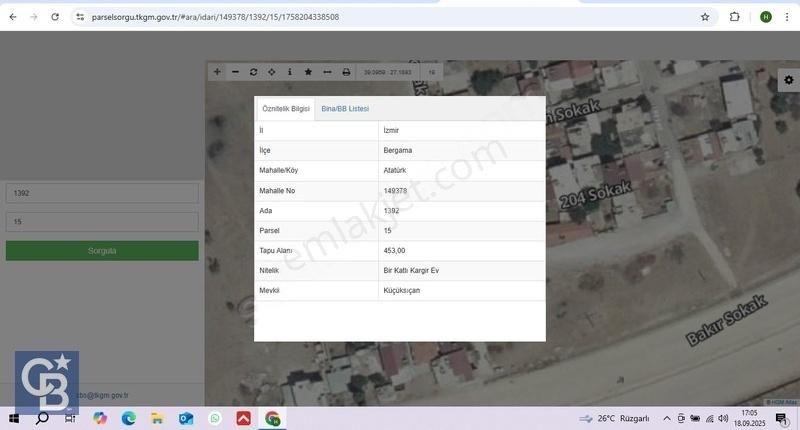
Task: Select Bir Katlı Kargir Ev text
Action: (411, 270)
